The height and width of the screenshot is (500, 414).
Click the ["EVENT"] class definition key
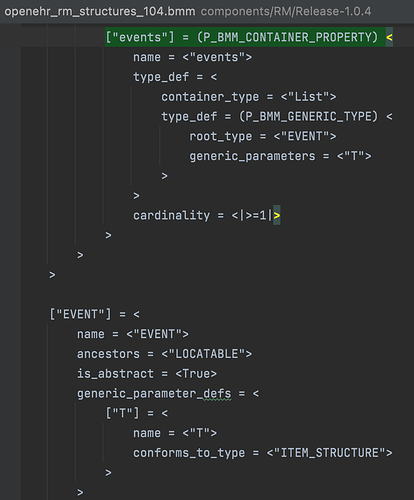pos(80,314)
